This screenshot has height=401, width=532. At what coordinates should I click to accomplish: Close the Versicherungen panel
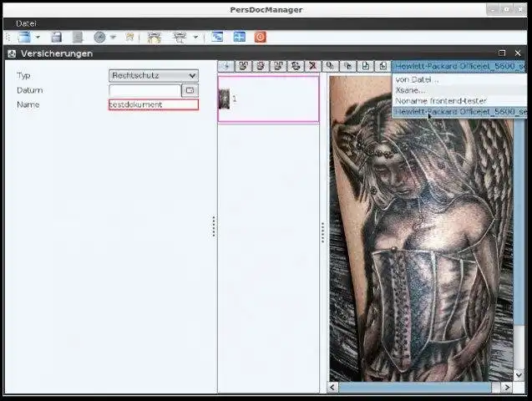(x=518, y=53)
